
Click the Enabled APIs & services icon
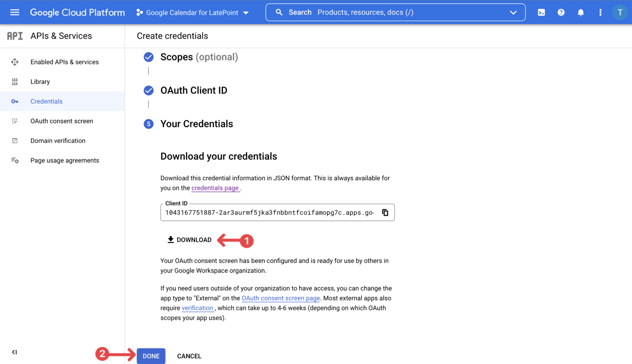point(15,62)
